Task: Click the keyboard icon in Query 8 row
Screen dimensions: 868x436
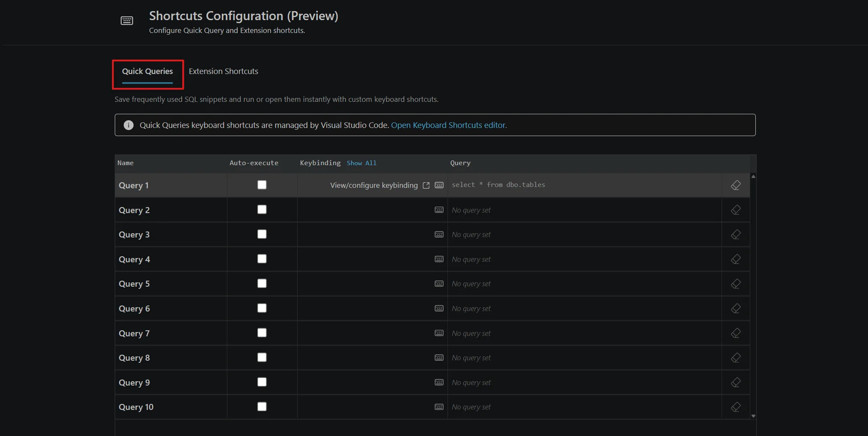Action: (x=439, y=358)
